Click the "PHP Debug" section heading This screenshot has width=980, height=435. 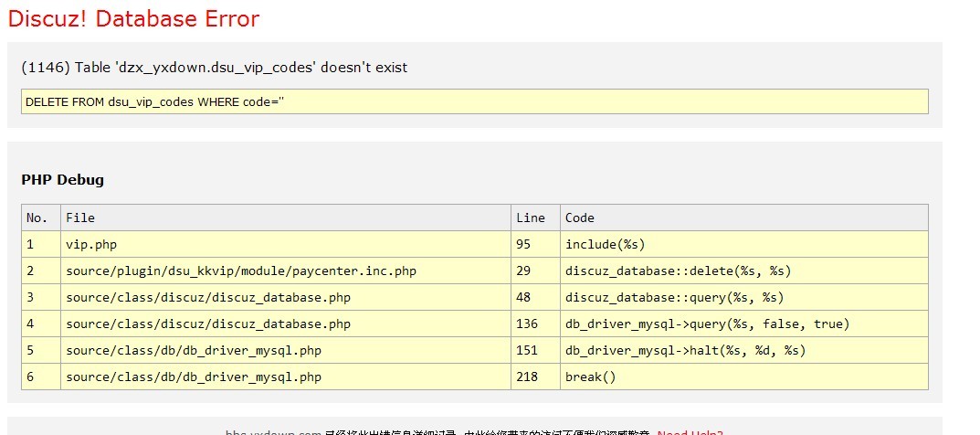tap(62, 179)
